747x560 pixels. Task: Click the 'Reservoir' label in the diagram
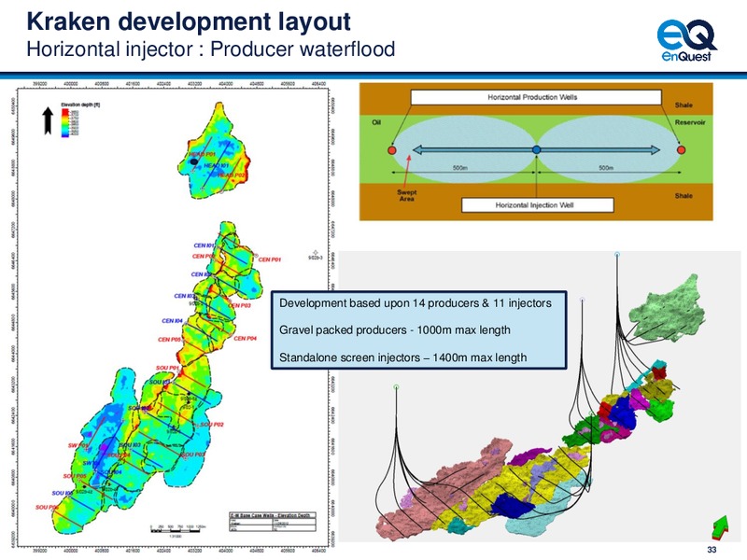pyautogui.click(x=690, y=122)
